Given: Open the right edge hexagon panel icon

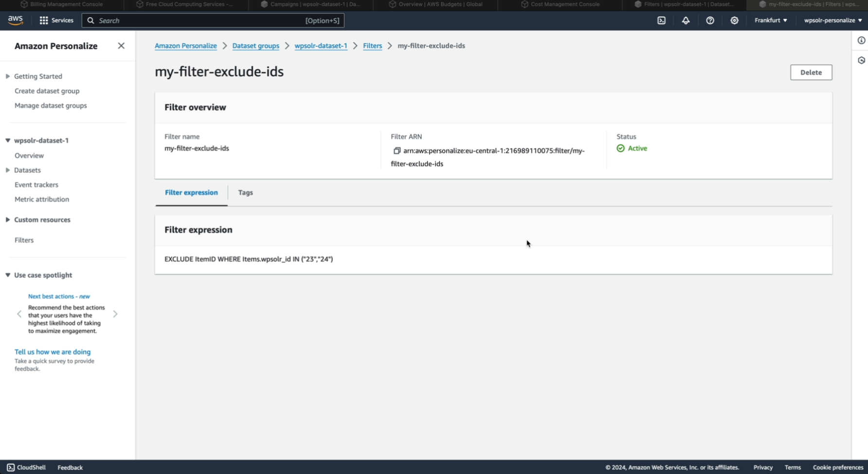Looking at the screenshot, I should pyautogui.click(x=861, y=60).
